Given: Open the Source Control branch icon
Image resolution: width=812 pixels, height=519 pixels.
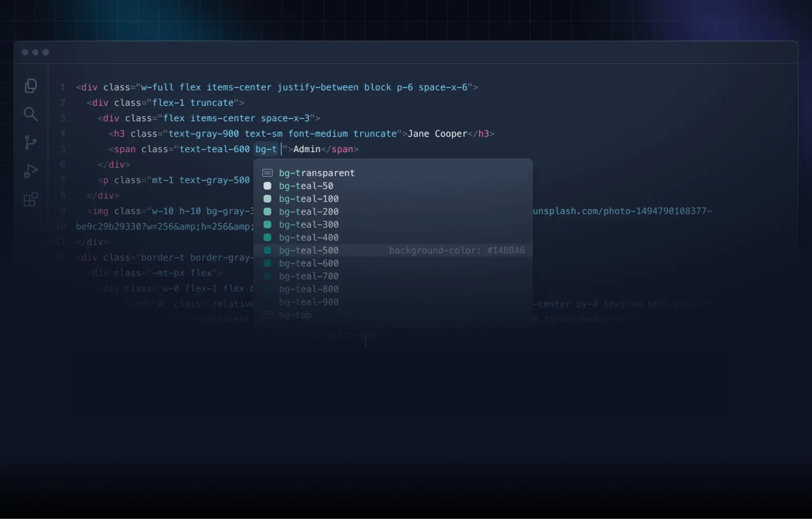Looking at the screenshot, I should 31,143.
